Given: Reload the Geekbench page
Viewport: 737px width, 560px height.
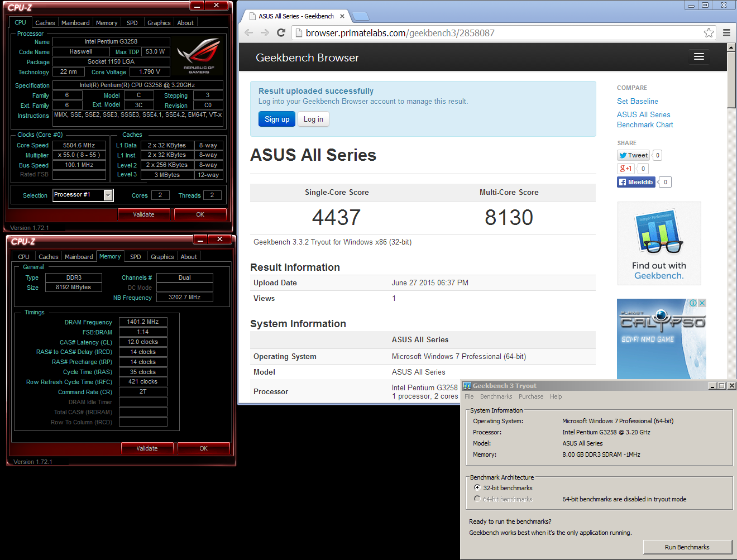Looking at the screenshot, I should click(x=281, y=33).
